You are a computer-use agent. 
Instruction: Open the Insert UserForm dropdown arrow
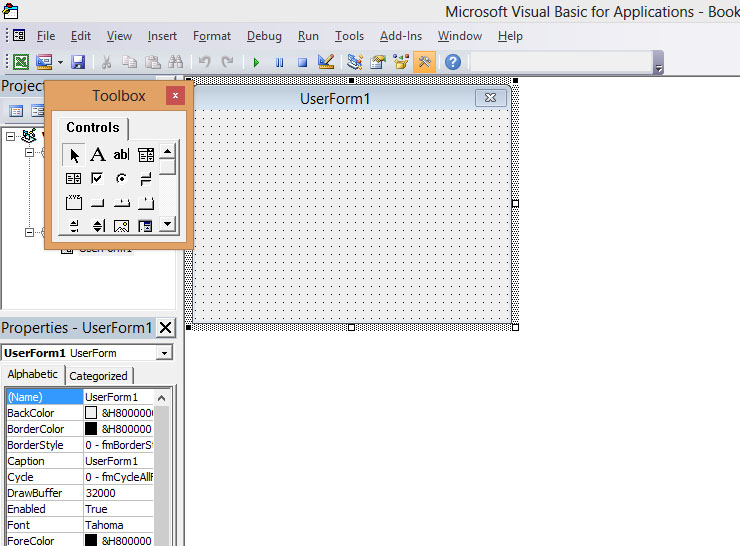60,62
